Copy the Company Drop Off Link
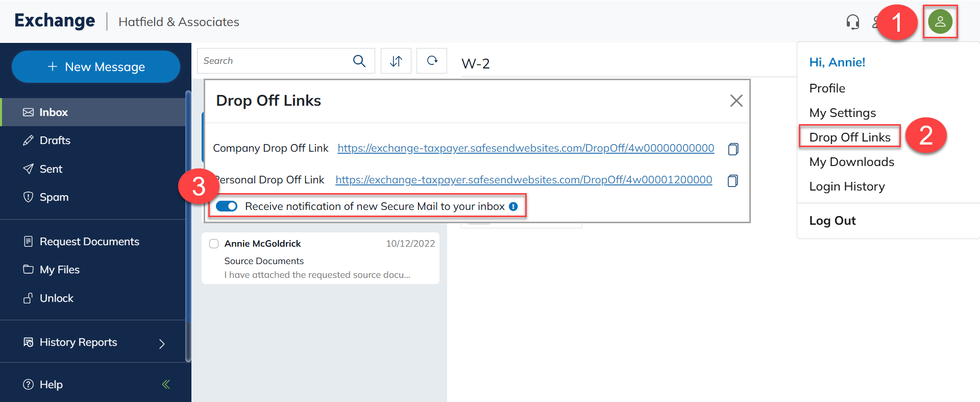Viewport: 980px width, 402px height. click(733, 149)
